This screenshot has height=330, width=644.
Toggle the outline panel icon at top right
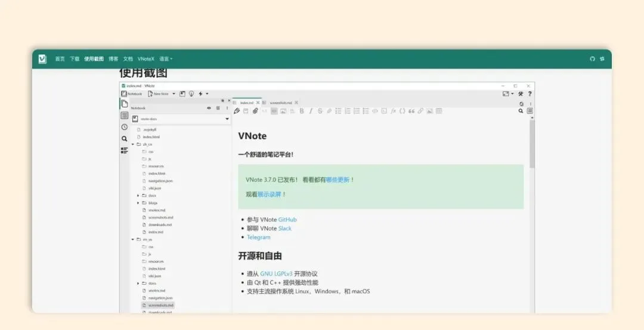point(530,111)
